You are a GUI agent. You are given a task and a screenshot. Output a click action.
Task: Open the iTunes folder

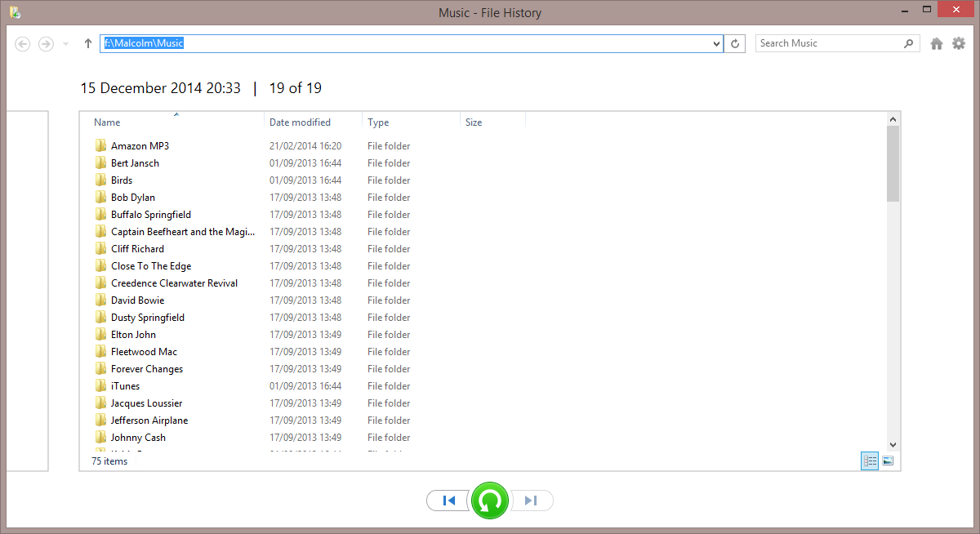coord(125,385)
